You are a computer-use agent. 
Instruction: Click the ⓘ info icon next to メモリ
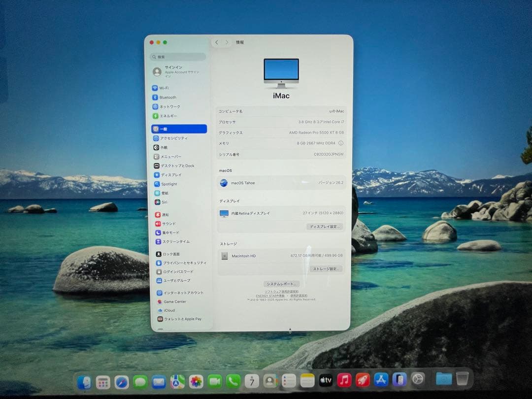(x=341, y=143)
